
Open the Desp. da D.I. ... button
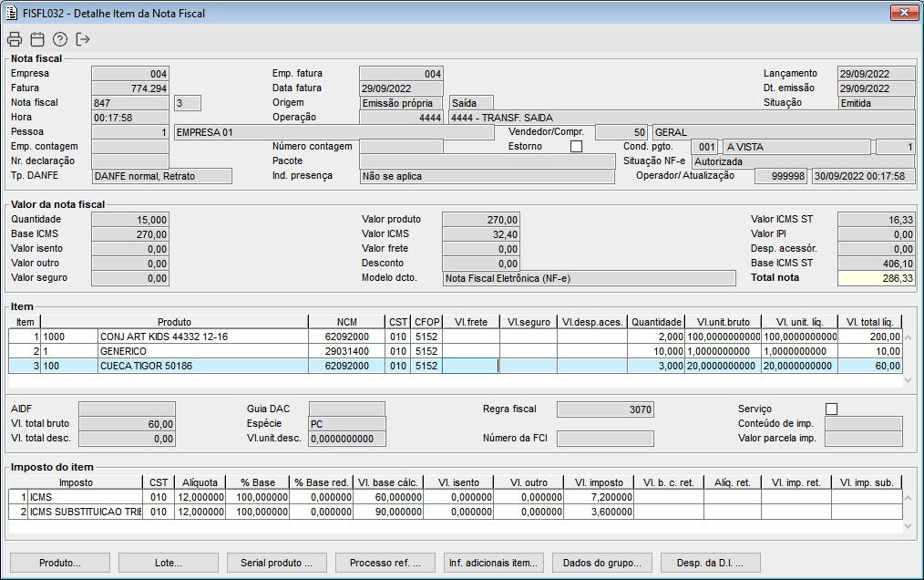point(711,563)
